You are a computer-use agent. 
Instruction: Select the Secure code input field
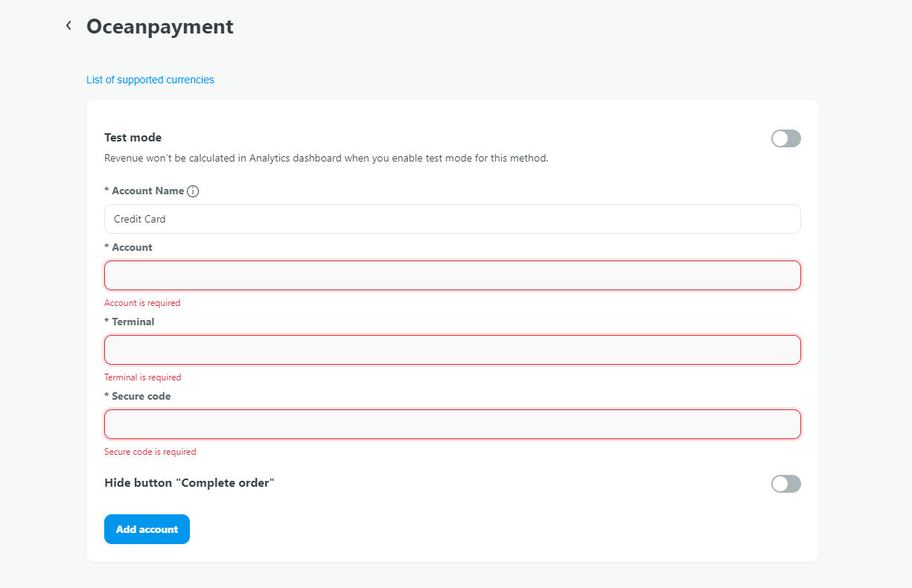452,424
